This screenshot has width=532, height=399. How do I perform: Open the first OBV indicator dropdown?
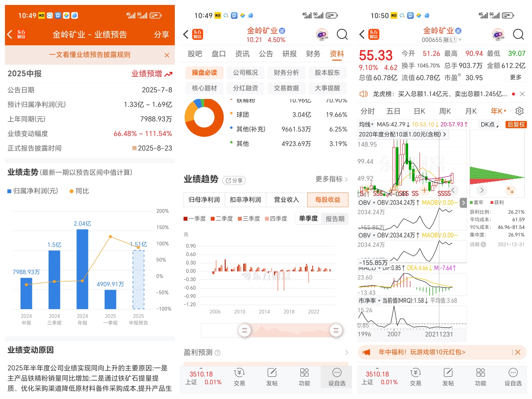click(x=367, y=203)
